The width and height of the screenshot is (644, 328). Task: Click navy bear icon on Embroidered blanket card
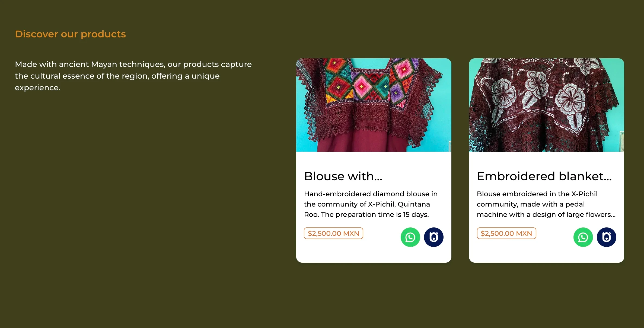[606, 237]
